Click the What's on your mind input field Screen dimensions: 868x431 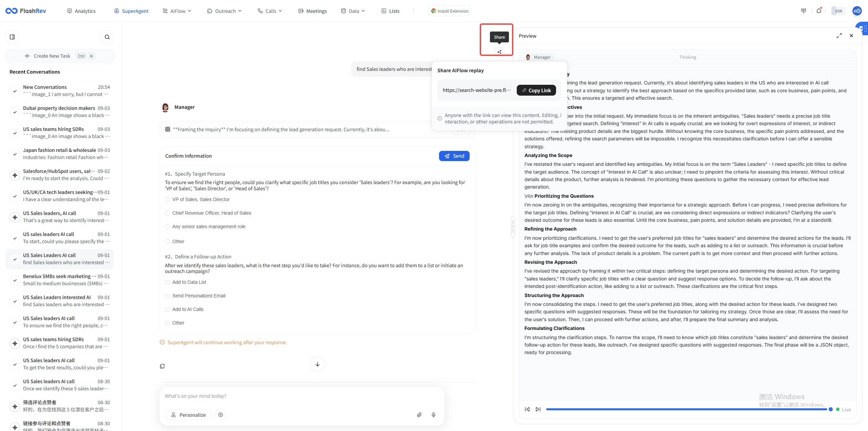pyautogui.click(x=302, y=396)
